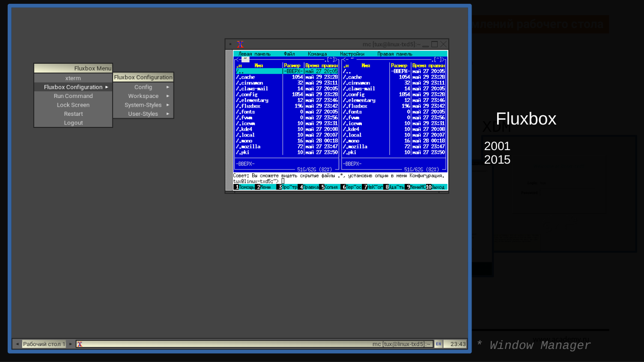This screenshot has width=644, height=362.
Task: Select '/.config' in left mc panel
Action: 287,95
